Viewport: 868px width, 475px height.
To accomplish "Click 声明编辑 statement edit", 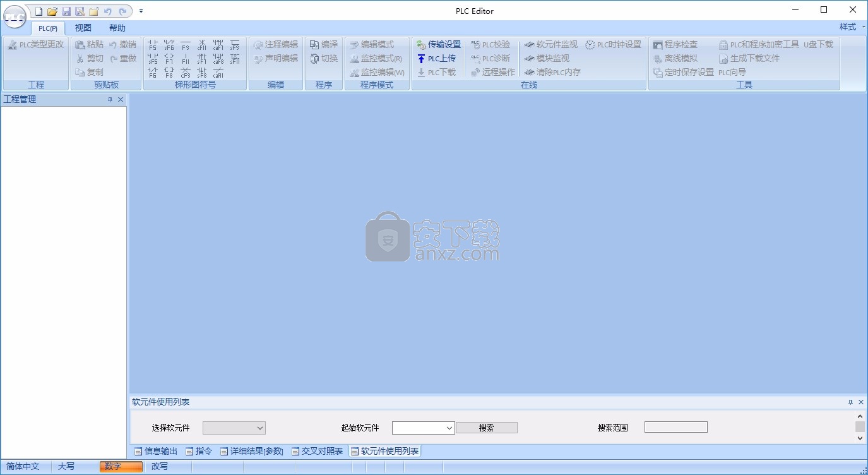I will pyautogui.click(x=276, y=58).
